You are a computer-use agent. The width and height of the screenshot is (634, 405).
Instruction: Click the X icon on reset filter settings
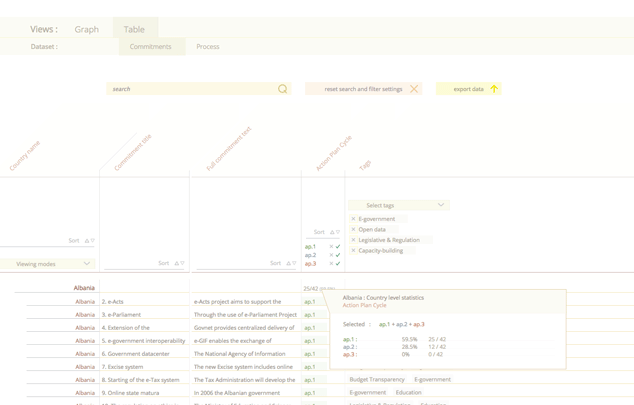pyautogui.click(x=414, y=89)
